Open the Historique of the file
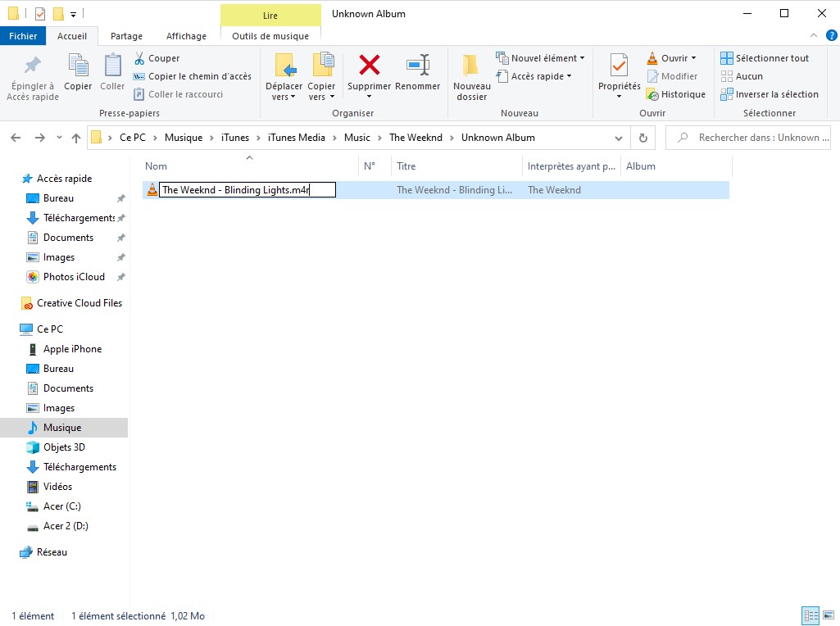 click(x=676, y=94)
